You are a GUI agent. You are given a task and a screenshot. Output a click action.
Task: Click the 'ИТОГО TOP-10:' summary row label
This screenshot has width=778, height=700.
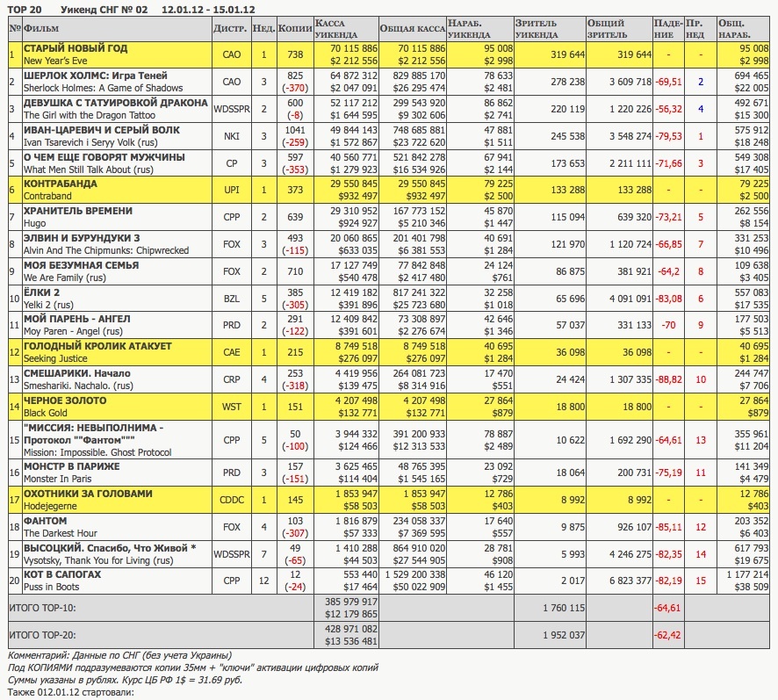pos(42,606)
